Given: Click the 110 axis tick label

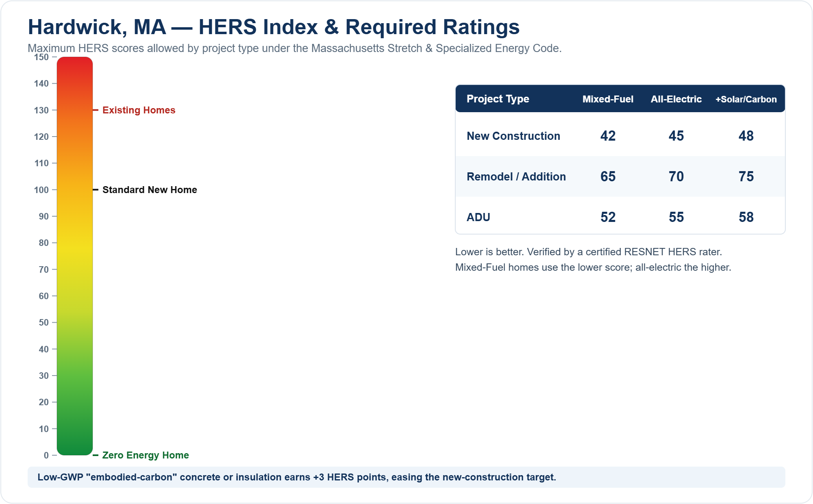Looking at the screenshot, I should point(41,163).
